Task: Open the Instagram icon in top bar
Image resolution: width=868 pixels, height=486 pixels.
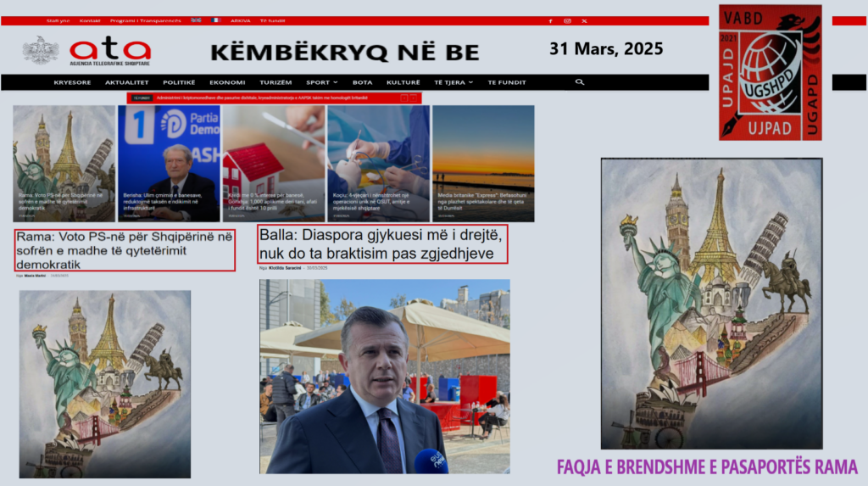Action: pyautogui.click(x=567, y=21)
